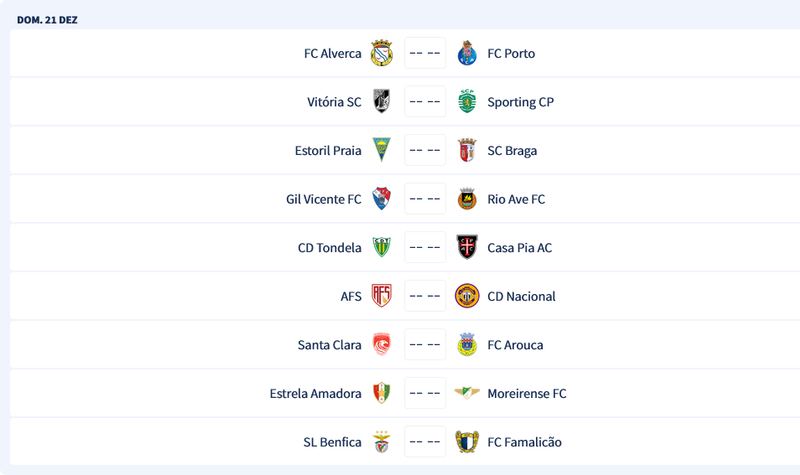
Task: Click the Alverca vs Porto score box
Action: tap(425, 53)
